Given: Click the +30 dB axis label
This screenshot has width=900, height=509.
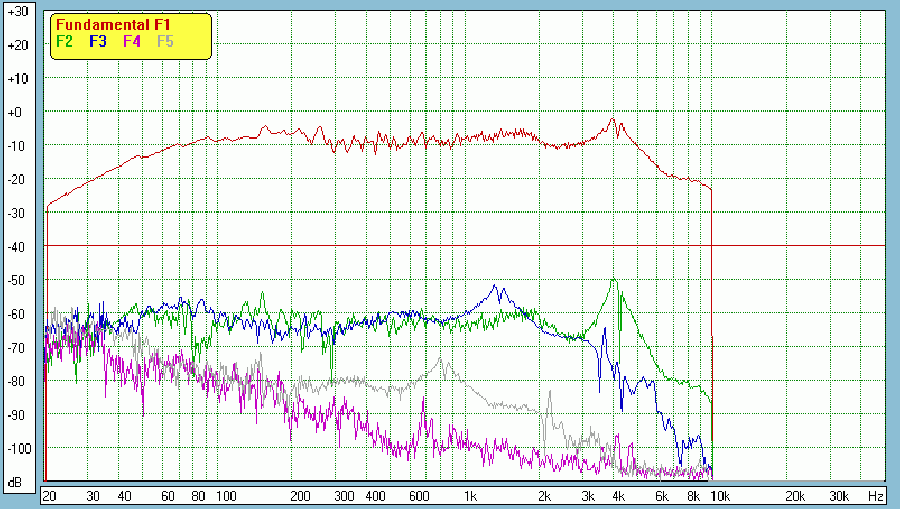Looking at the screenshot, I should 18,11.
